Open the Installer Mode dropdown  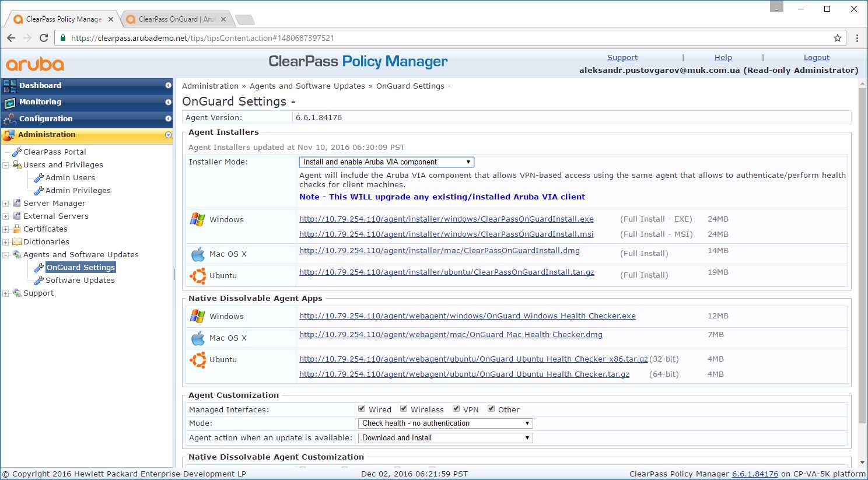tap(387, 162)
